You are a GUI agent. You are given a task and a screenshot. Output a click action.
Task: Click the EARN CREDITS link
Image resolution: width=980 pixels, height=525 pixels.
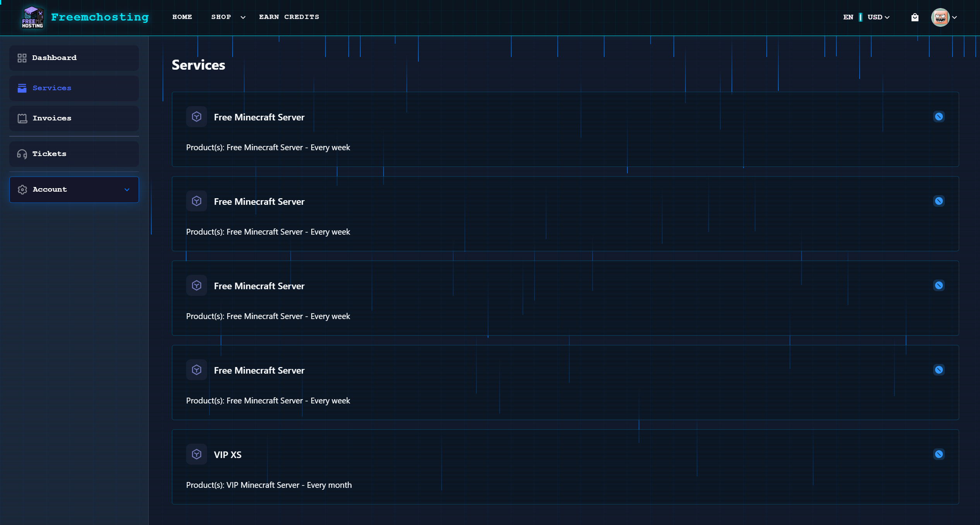[x=289, y=17]
